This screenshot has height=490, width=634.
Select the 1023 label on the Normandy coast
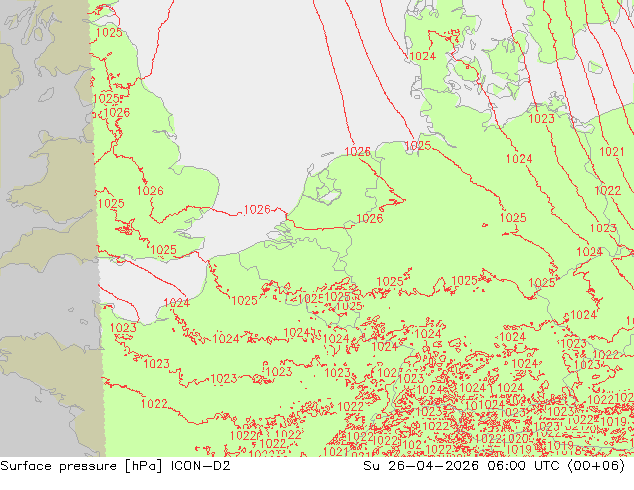point(123,327)
